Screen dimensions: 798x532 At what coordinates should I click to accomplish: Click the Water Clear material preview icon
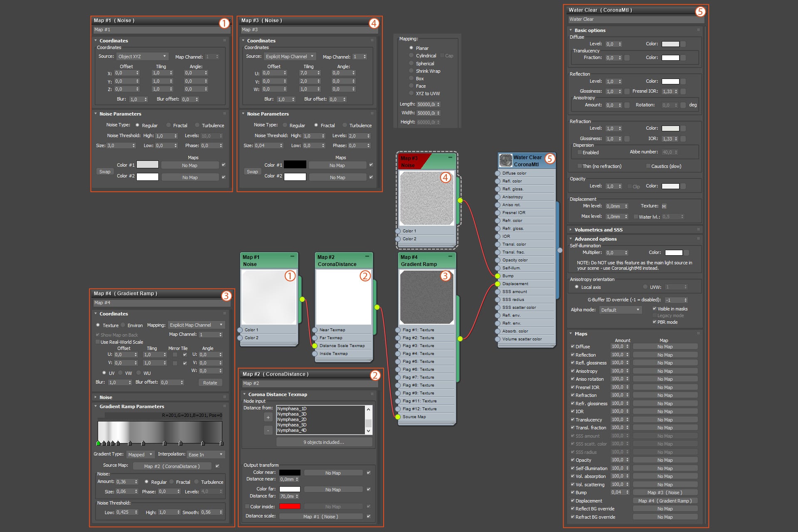505,160
